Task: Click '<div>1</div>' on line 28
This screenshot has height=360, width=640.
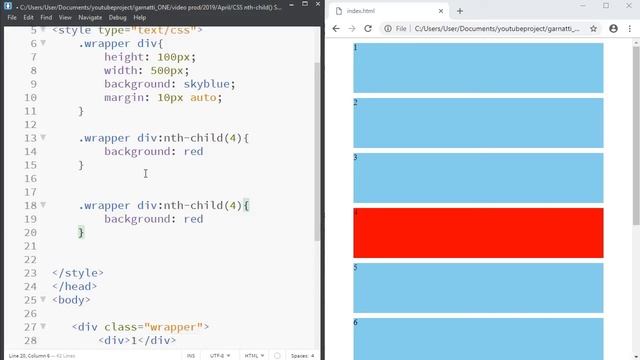Action: coord(137,340)
